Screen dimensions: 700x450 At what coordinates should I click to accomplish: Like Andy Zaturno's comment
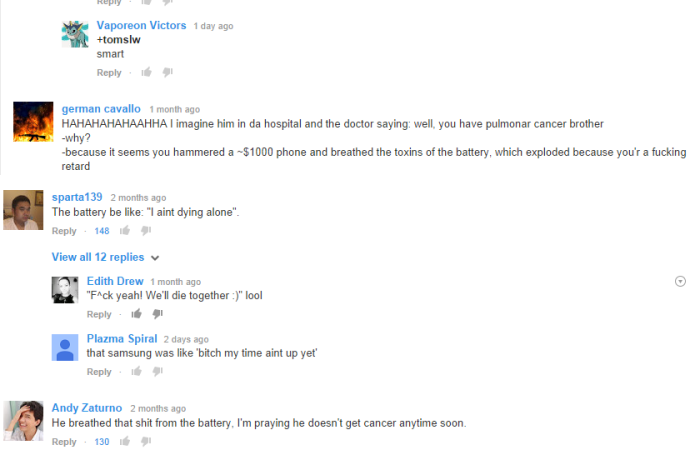click(x=125, y=441)
